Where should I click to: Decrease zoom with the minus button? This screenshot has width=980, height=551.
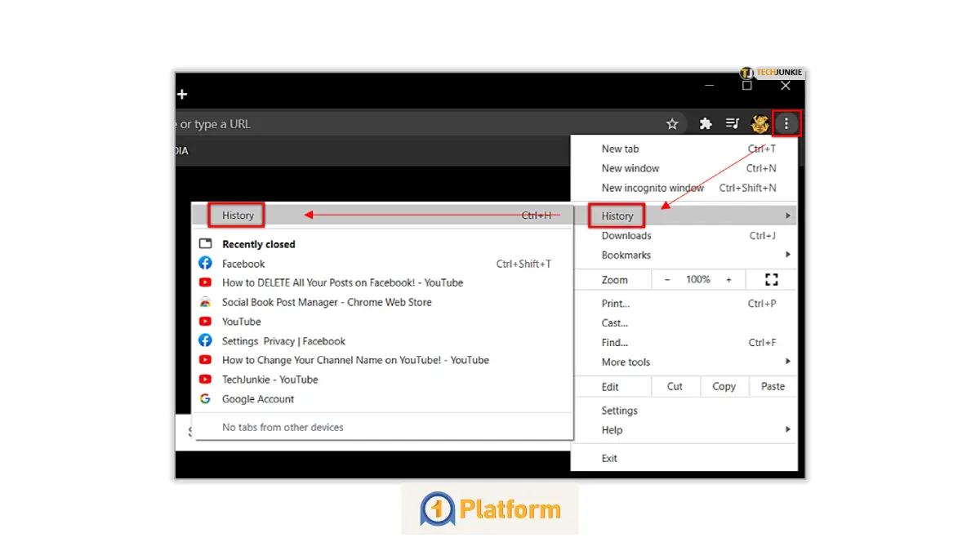(x=667, y=279)
